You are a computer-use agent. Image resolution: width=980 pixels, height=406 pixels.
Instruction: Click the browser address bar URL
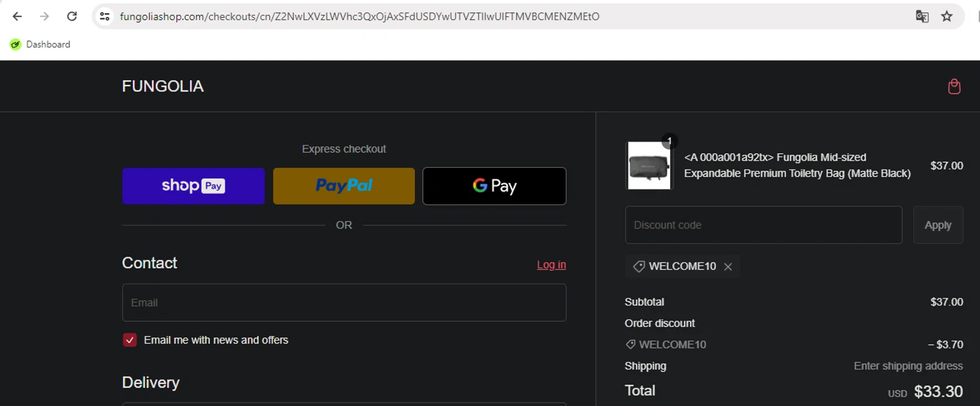point(359,16)
